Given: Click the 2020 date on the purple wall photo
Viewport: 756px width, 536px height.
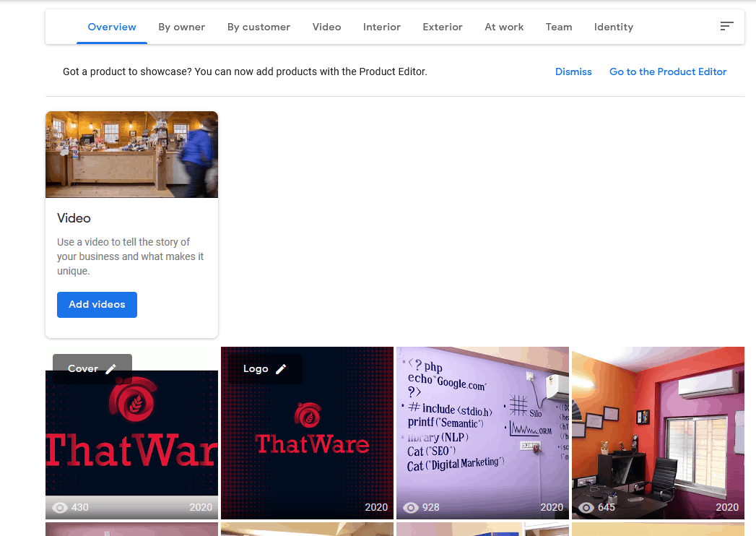Looking at the screenshot, I should [x=552, y=508].
